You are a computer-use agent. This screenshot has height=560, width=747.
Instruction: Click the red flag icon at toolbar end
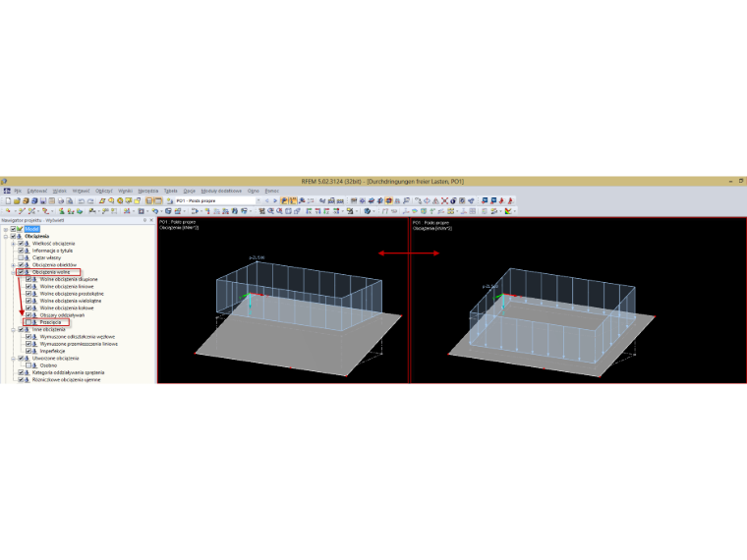(511, 201)
